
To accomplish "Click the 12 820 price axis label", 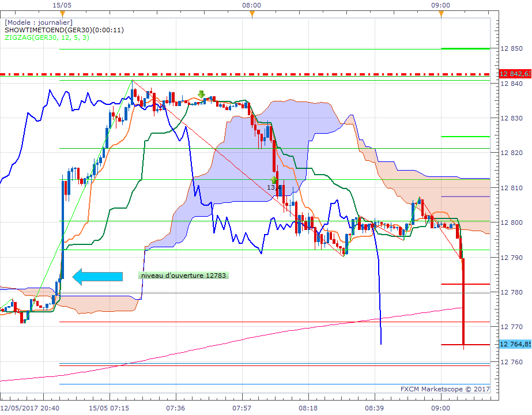I will (511, 153).
